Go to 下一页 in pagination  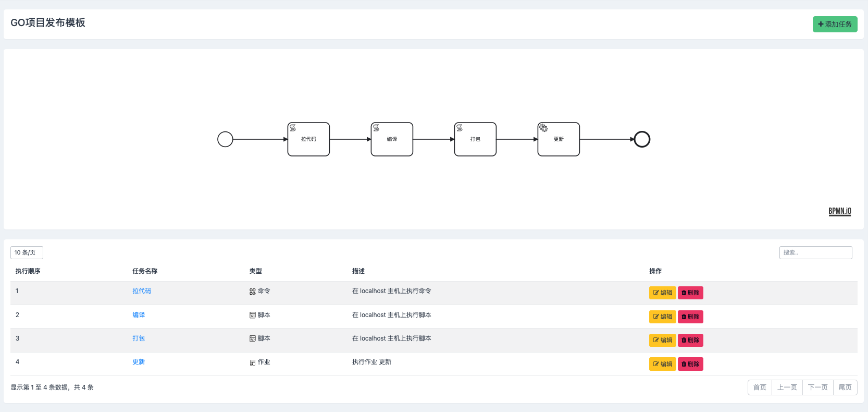(x=817, y=387)
